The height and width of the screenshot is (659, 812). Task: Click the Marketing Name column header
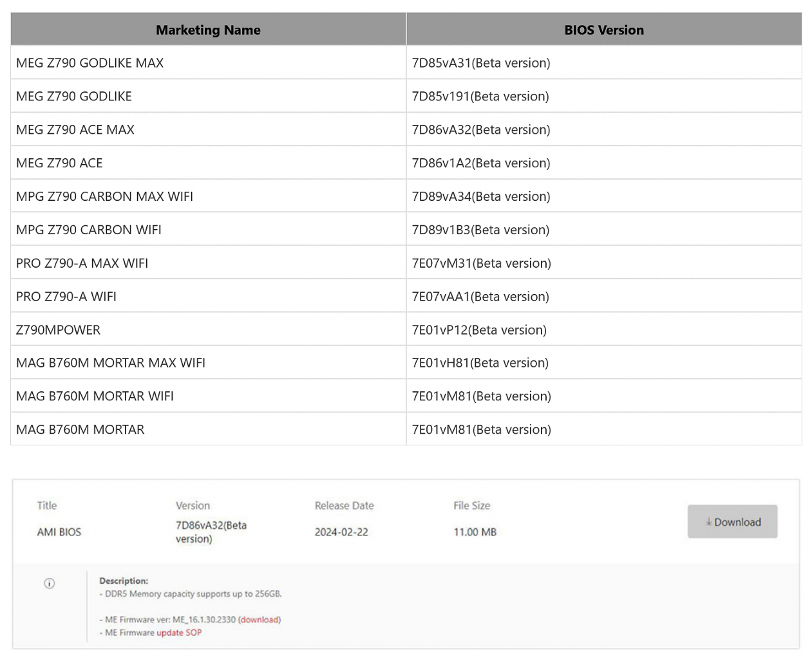coord(208,30)
